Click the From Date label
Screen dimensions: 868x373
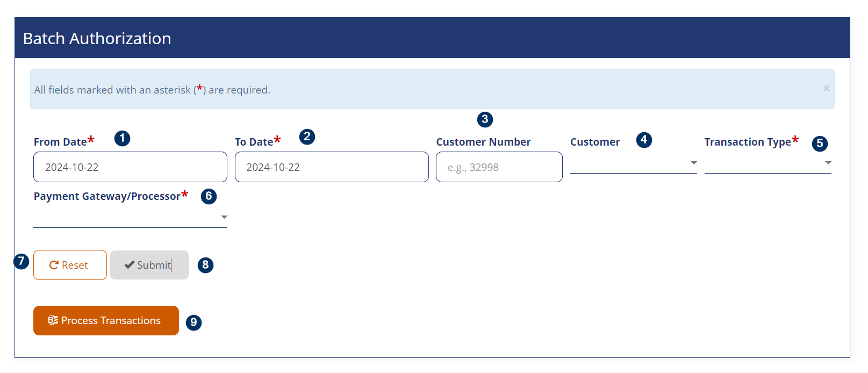click(x=64, y=141)
